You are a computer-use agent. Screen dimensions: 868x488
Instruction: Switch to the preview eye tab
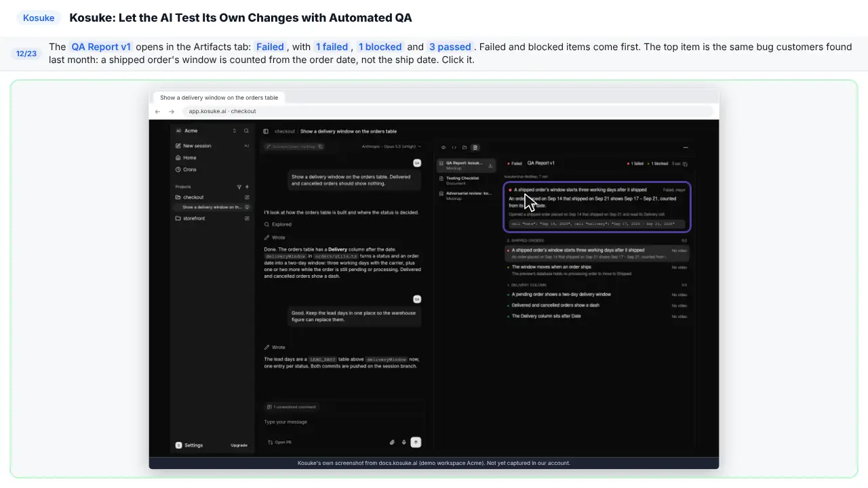[x=443, y=147]
